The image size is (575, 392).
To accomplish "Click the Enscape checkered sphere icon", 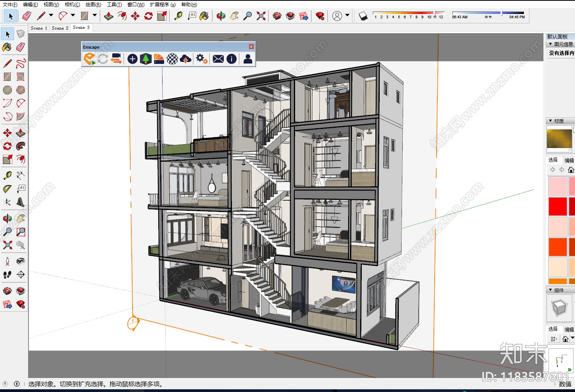I will coord(172,59).
